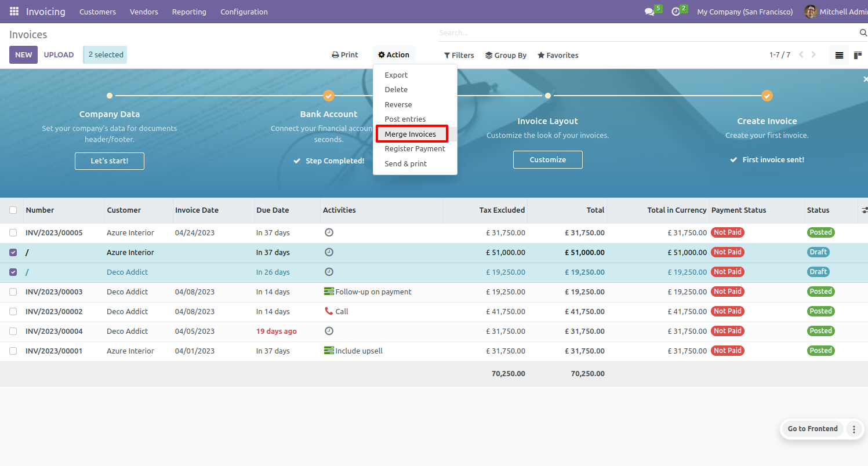868x466 pixels.
Task: Click Follow-up on payment activity icon
Action: [329, 292]
